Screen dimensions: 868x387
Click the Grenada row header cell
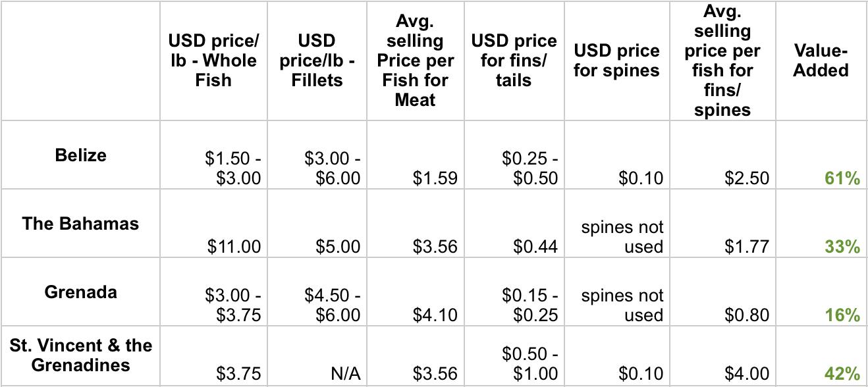pyautogui.click(x=80, y=292)
